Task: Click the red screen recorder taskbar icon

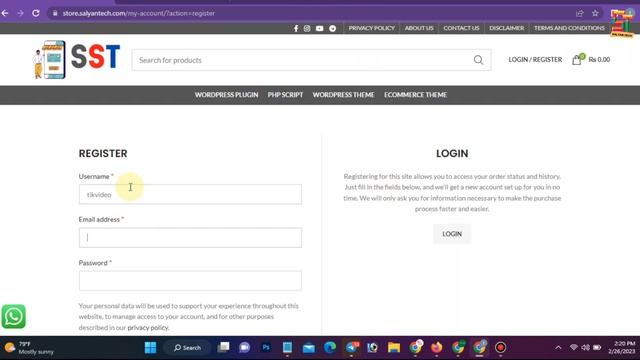Action: (x=500, y=347)
